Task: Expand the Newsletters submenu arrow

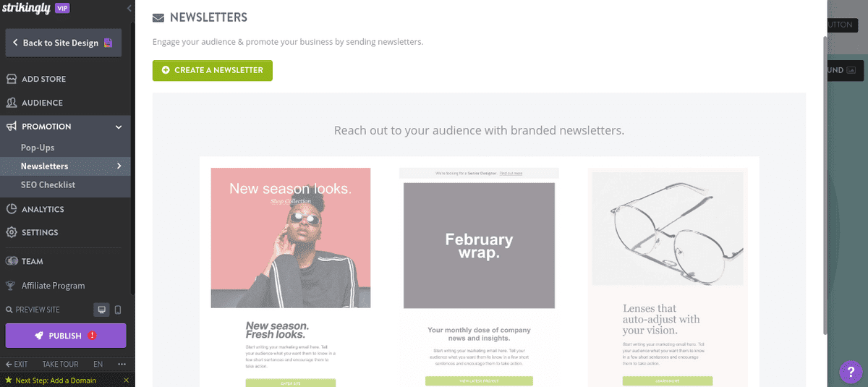Action: click(119, 166)
